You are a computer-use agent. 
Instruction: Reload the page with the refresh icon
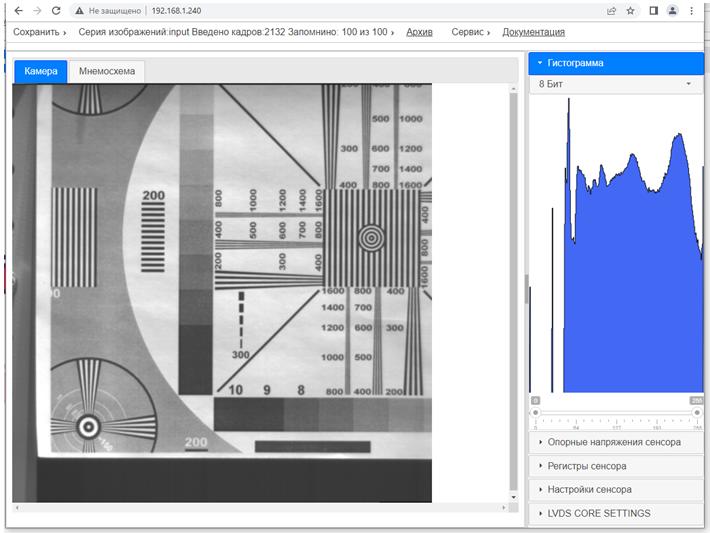(55, 10)
